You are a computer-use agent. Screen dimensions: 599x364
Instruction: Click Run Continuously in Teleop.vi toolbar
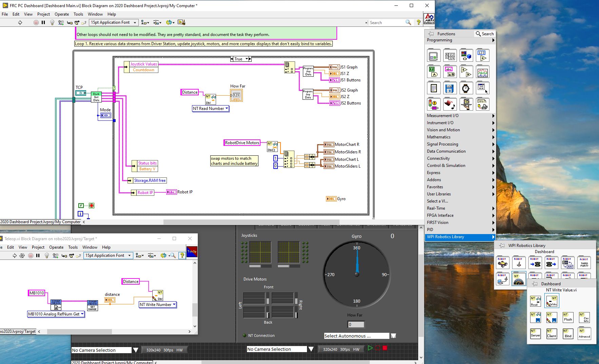click(22, 255)
